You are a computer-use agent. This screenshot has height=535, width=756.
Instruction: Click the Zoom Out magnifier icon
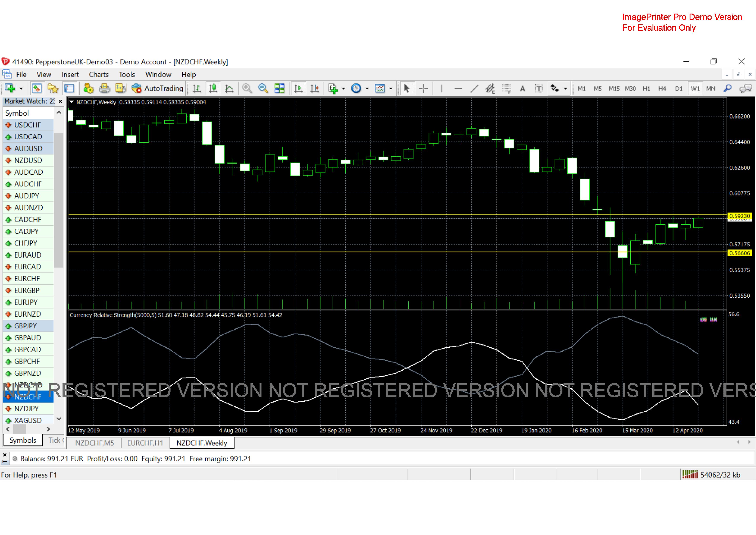(x=263, y=88)
